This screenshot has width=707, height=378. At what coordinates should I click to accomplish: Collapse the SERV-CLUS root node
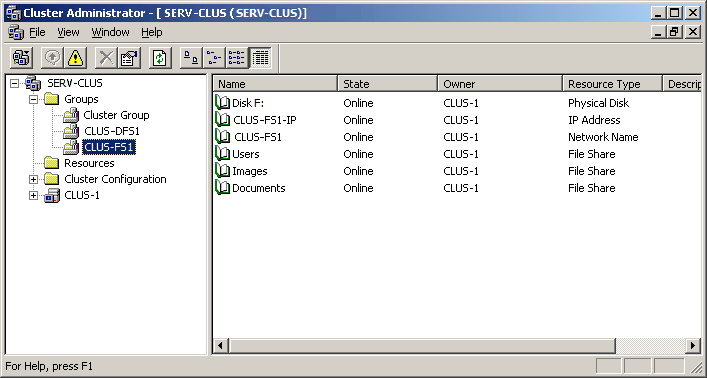click(15, 83)
